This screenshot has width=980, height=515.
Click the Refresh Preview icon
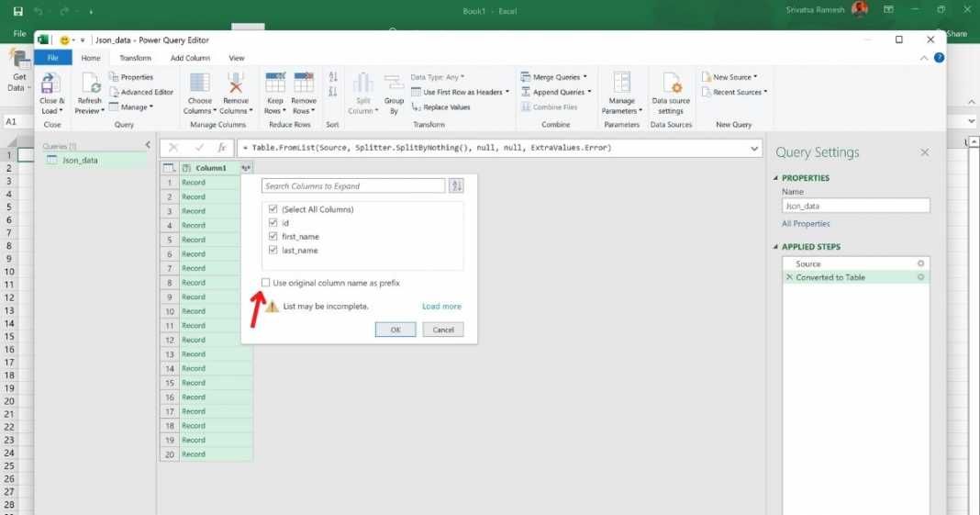90,84
